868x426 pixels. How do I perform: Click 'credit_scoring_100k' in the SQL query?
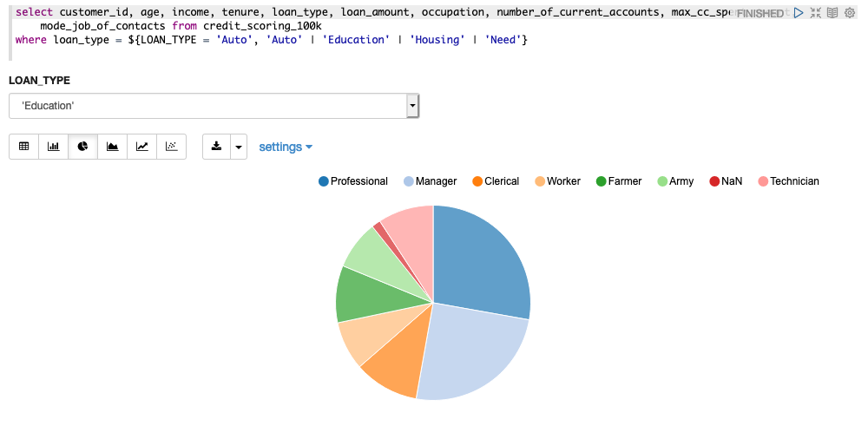[262, 25]
